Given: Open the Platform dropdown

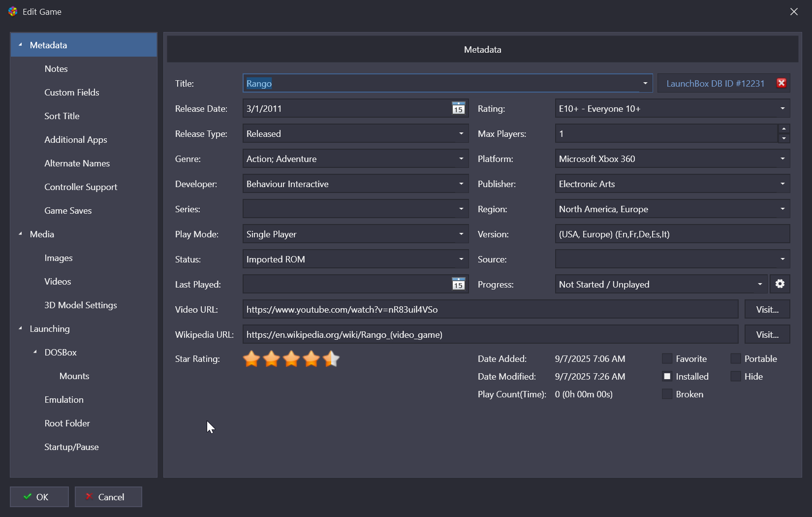Looking at the screenshot, I should 782,159.
